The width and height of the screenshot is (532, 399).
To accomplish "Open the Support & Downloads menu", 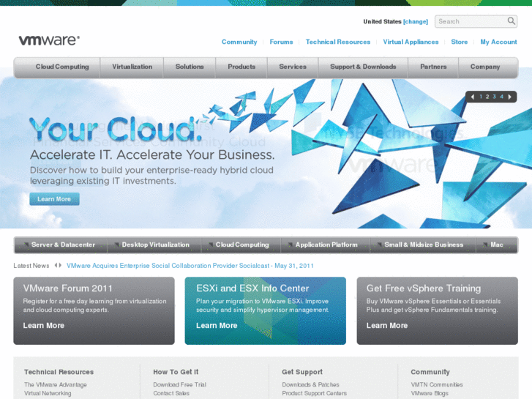I will pyautogui.click(x=363, y=67).
